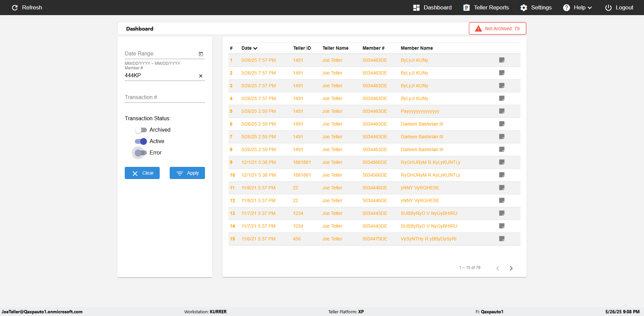Screen dimensions: 644x316
Task: Open Settings
Action: pyautogui.click(x=536, y=7)
